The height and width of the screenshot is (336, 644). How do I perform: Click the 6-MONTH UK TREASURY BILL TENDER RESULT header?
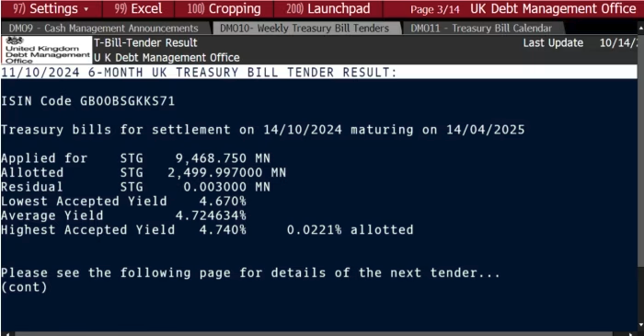[200, 73]
